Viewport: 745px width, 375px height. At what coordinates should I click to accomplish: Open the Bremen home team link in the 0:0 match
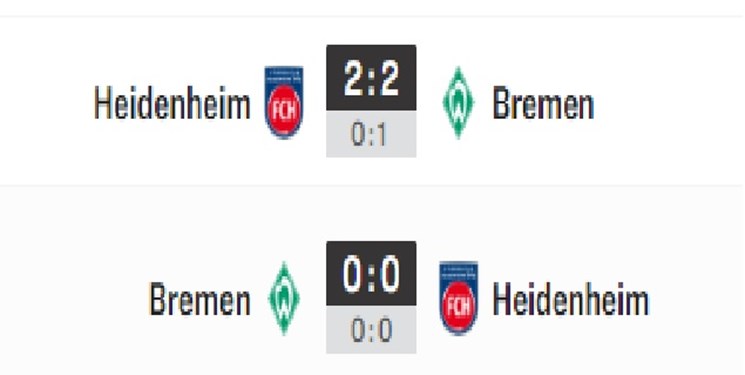[x=200, y=299]
